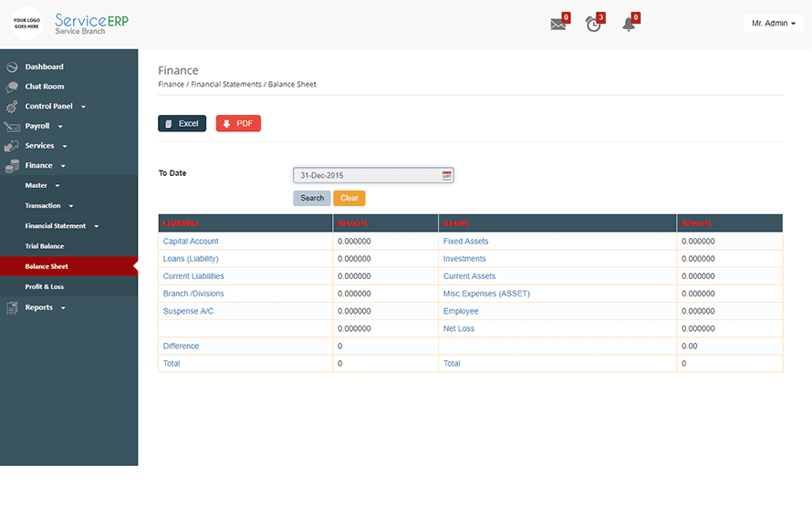
Task: Open the mail messages icon
Action: point(557,25)
